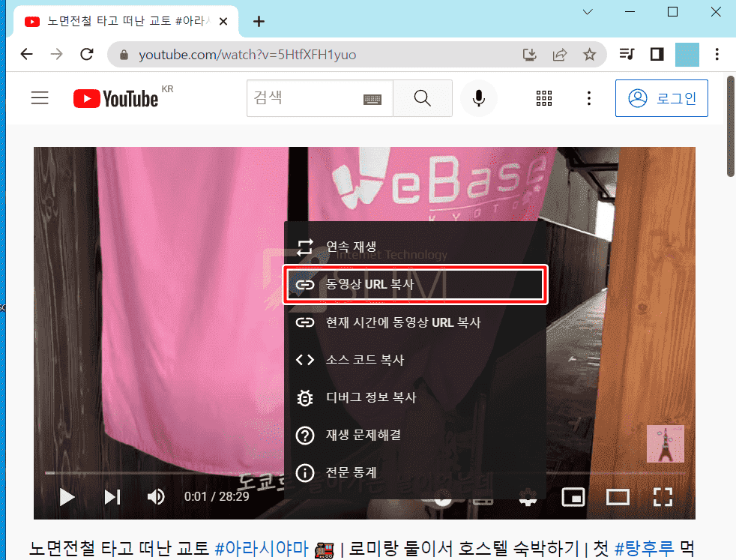Select 소스 코드 복사 menu item
This screenshot has width=736, height=560.
click(x=415, y=360)
